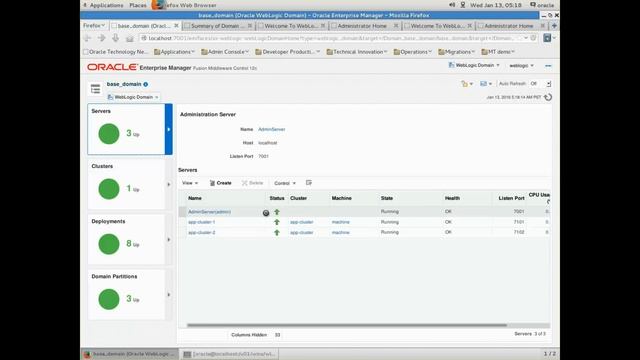Click the Firefox forward arrow button
This screenshot has height=360, width=640.
point(102,38)
